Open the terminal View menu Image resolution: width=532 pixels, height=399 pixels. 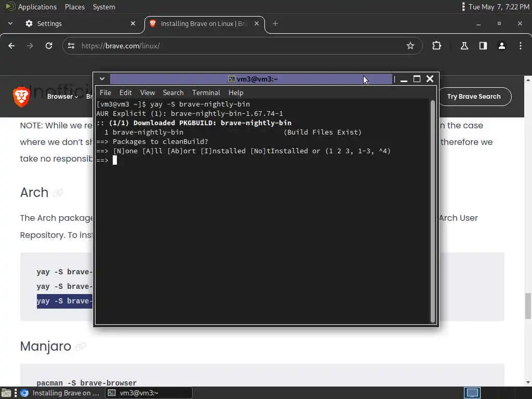click(147, 92)
